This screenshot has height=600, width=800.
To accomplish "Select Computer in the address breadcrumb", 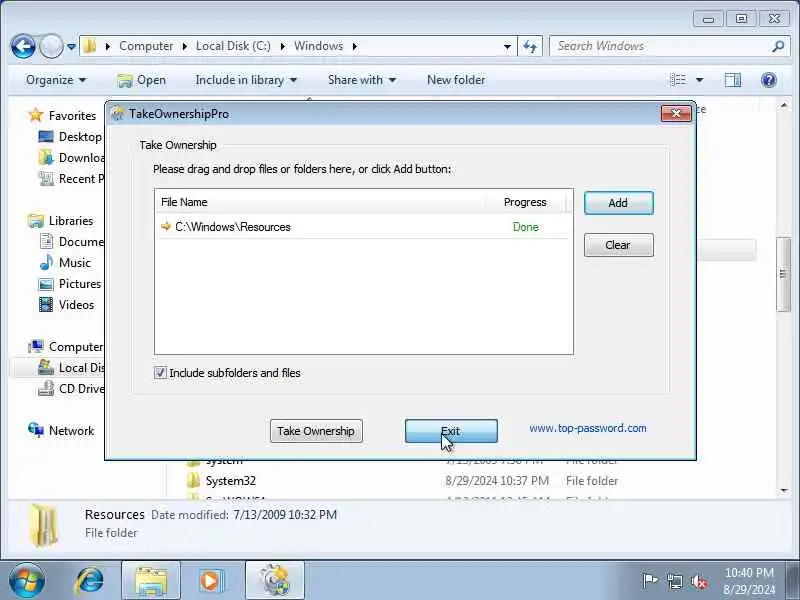I will tap(146, 46).
